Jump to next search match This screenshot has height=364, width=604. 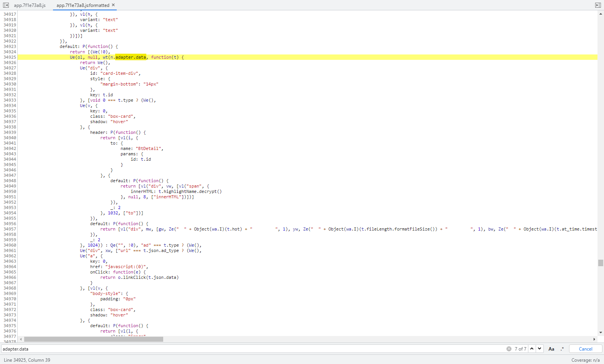(539, 349)
